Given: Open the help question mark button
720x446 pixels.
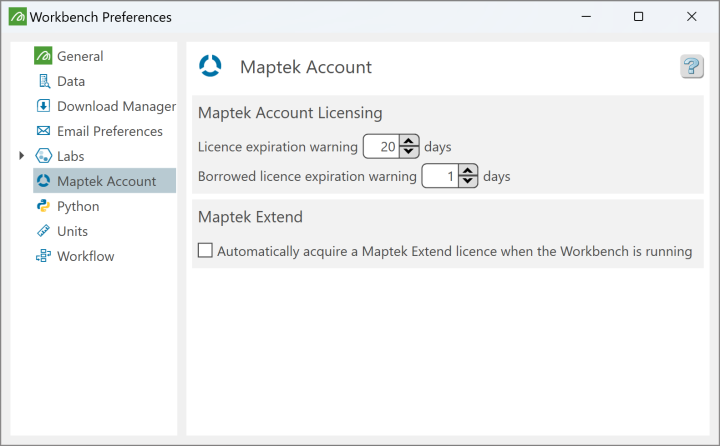Looking at the screenshot, I should tap(691, 67).
